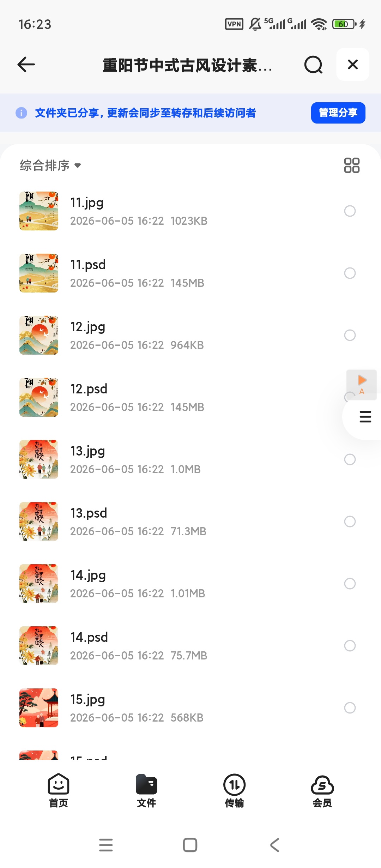Check the circle next to 15.jpg
The image size is (381, 868).
pos(350,708)
